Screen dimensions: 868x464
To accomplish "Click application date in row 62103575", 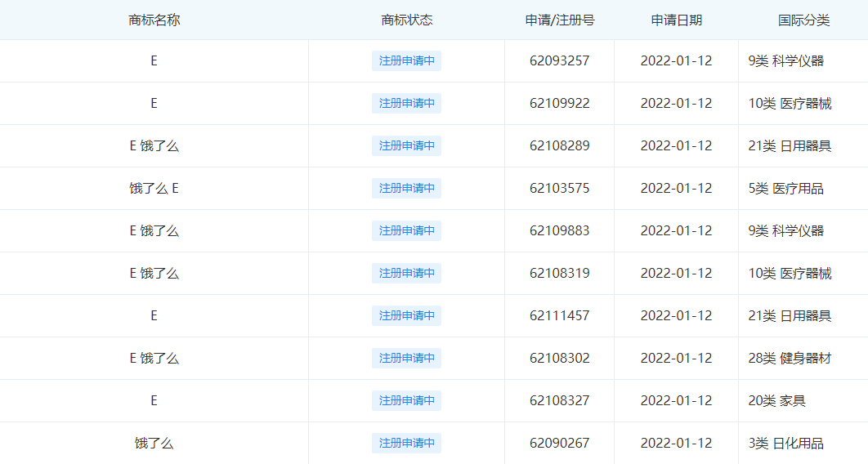I will (x=677, y=189).
